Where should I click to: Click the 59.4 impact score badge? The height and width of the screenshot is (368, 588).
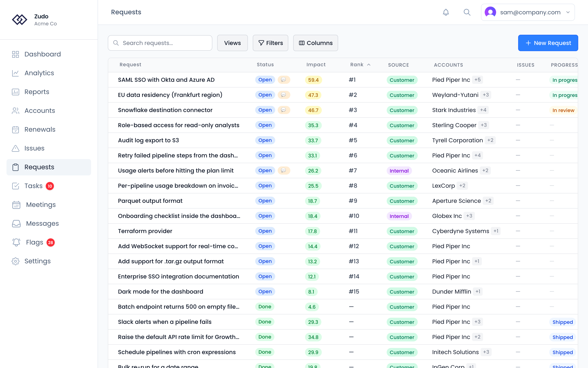[313, 80]
